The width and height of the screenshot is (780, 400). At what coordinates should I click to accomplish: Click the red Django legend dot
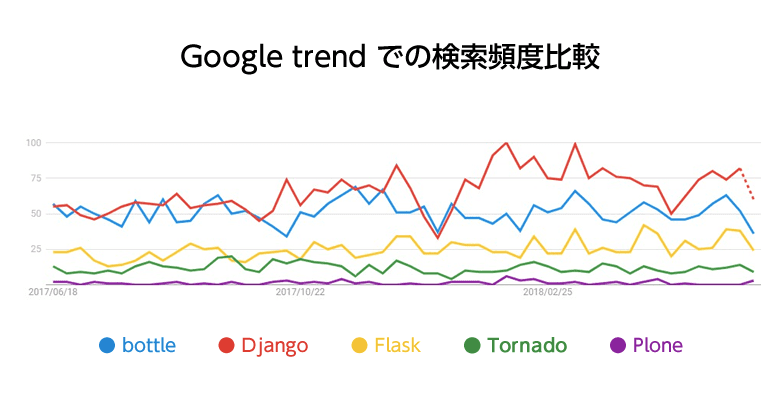226,345
